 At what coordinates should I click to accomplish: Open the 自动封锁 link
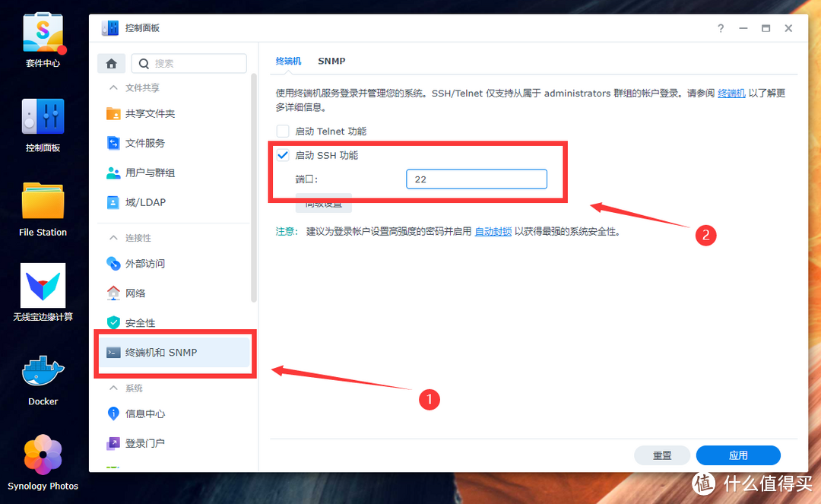click(493, 231)
